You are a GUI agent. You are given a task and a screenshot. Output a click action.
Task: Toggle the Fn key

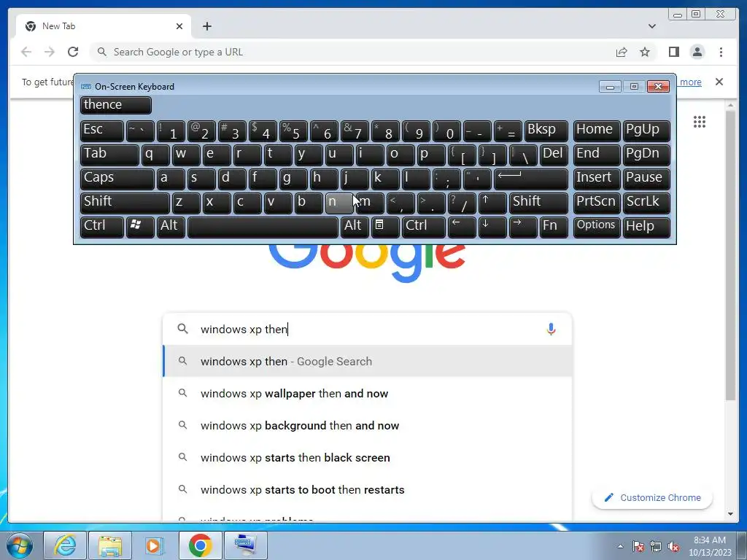pyautogui.click(x=554, y=227)
